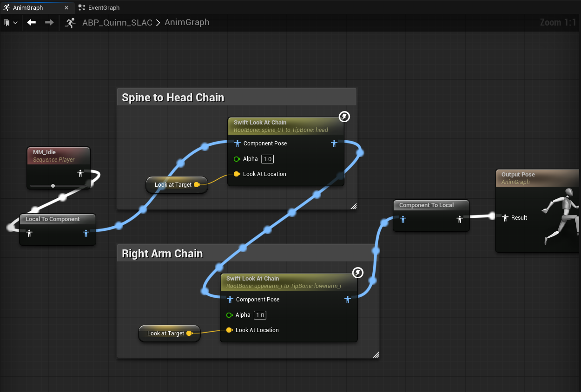The image size is (581, 392).
Task: Select the Local To Component node title
Action: [53, 219]
